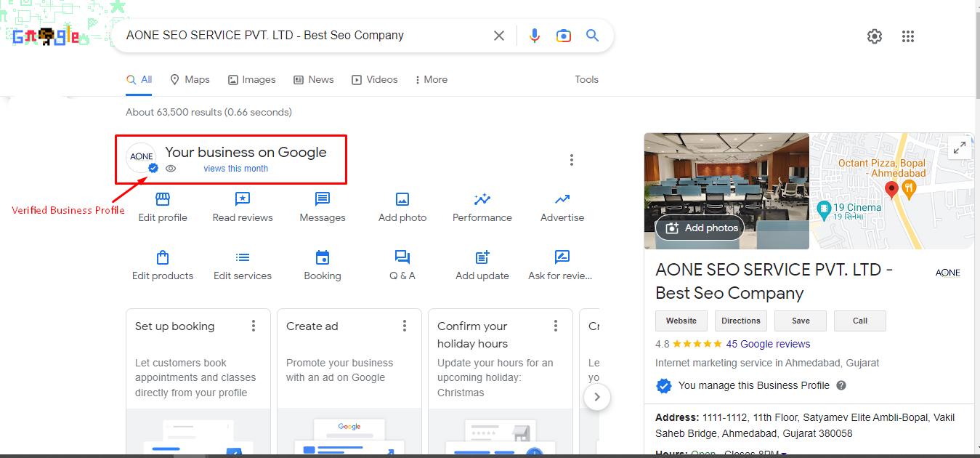Image resolution: width=980 pixels, height=458 pixels.
Task: Click the 19 Cinema label on the map
Action: click(857, 207)
